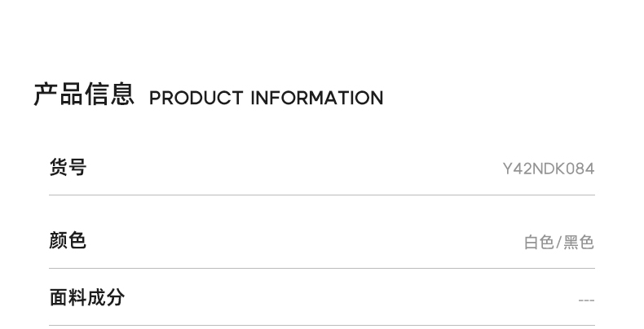Click the 颜 character in the color label
Screen dimensions: 644x329
click(x=59, y=241)
